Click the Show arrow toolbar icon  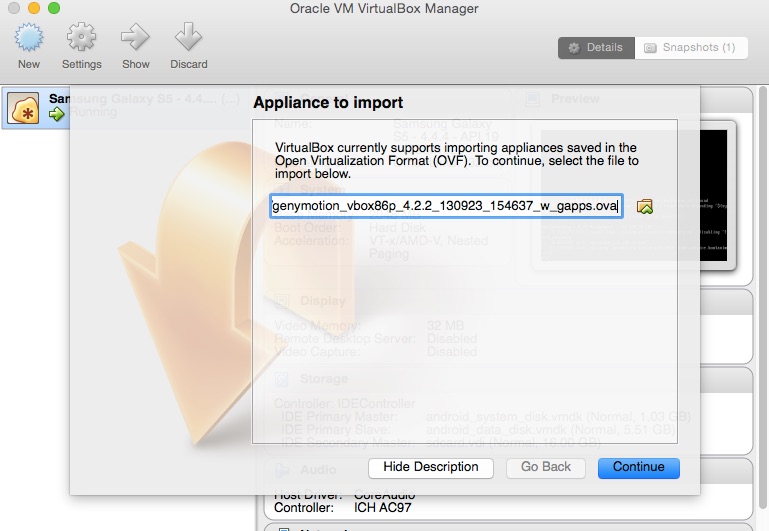(x=135, y=37)
